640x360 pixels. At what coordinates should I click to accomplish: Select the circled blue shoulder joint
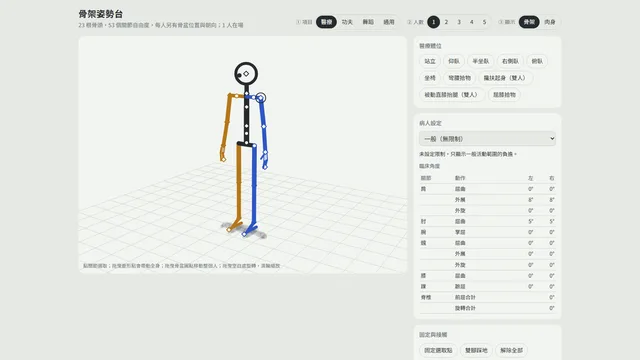(261, 98)
